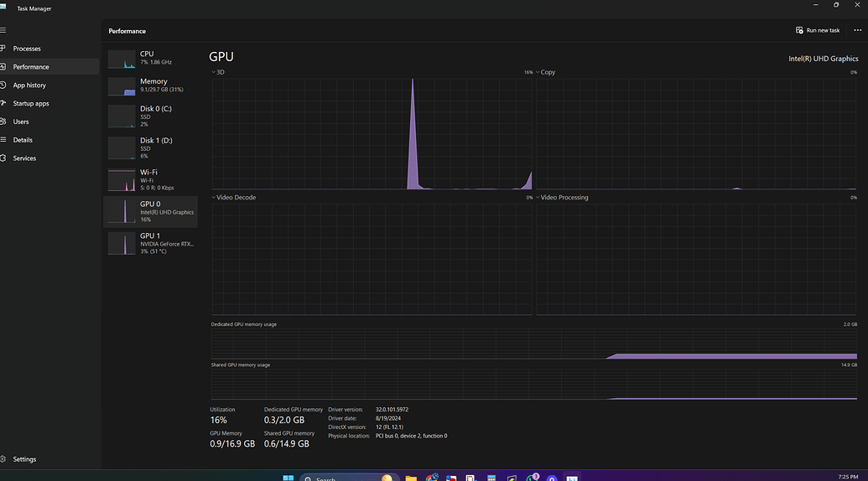Select Disk 0 (C:) resource
The width and height of the screenshot is (868, 481).
151,116
